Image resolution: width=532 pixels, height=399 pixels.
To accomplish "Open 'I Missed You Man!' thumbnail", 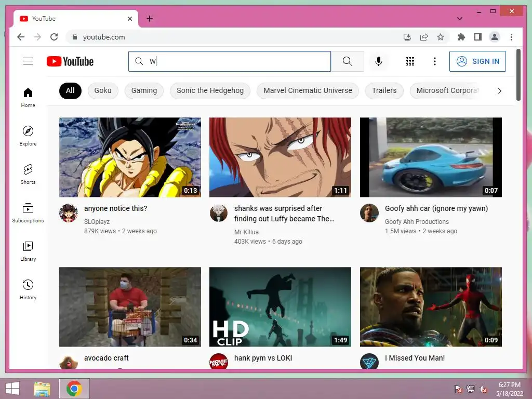I will [x=431, y=307].
